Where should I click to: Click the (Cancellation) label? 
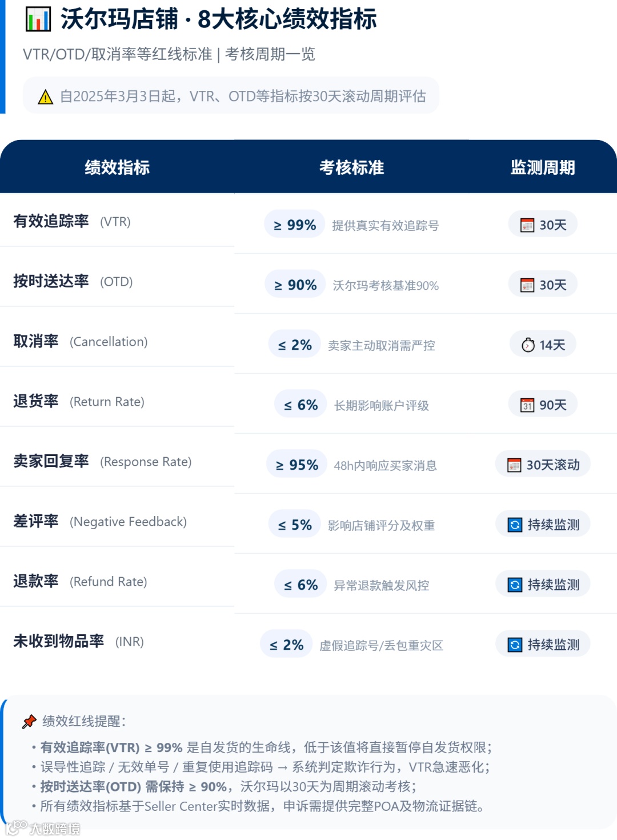tap(109, 342)
